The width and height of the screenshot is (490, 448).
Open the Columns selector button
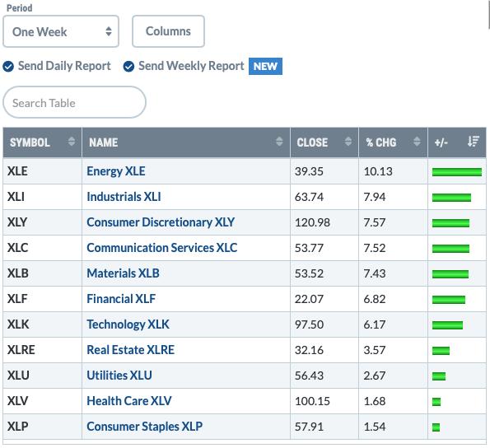(x=168, y=31)
